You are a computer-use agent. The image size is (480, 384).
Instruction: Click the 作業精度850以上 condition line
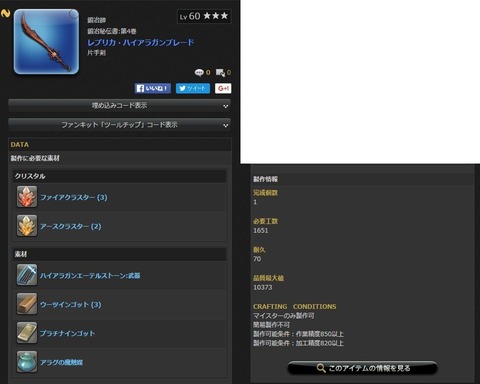[298, 334]
